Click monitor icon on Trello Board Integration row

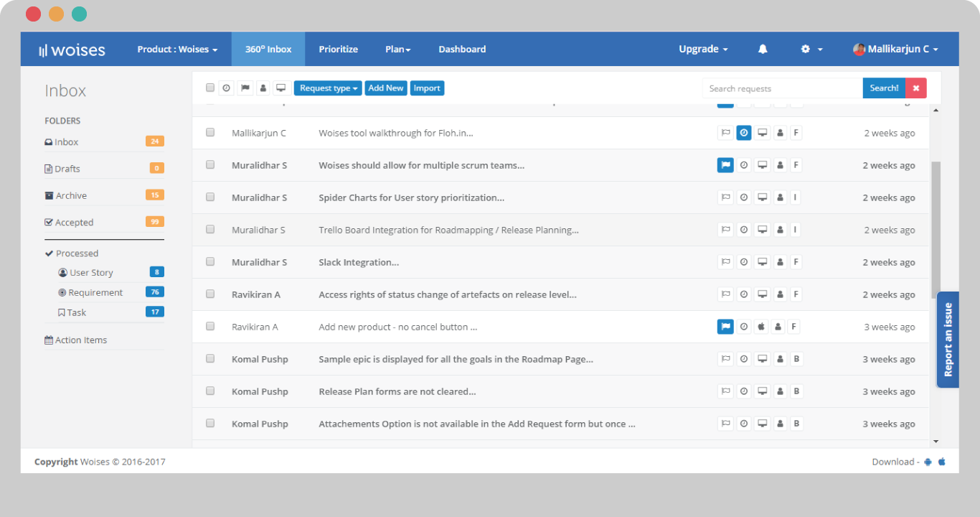tap(763, 230)
